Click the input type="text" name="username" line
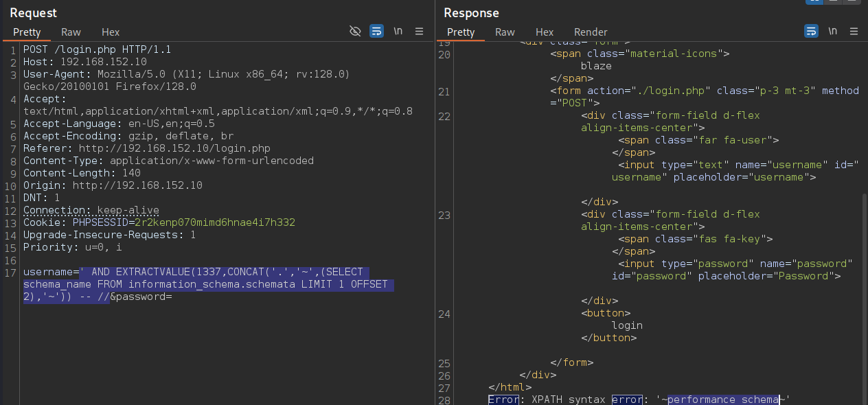The width and height of the screenshot is (868, 405). point(739,165)
